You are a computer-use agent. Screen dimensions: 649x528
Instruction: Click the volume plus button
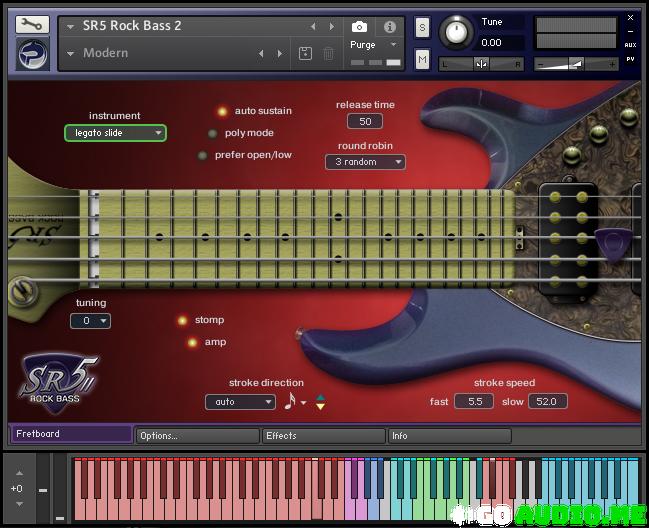pyautogui.click(x=612, y=65)
